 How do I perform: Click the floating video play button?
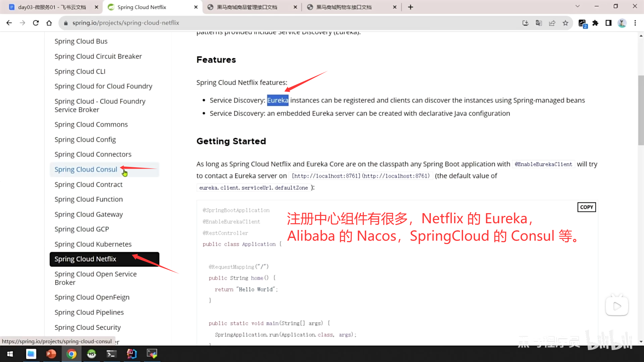(617, 306)
